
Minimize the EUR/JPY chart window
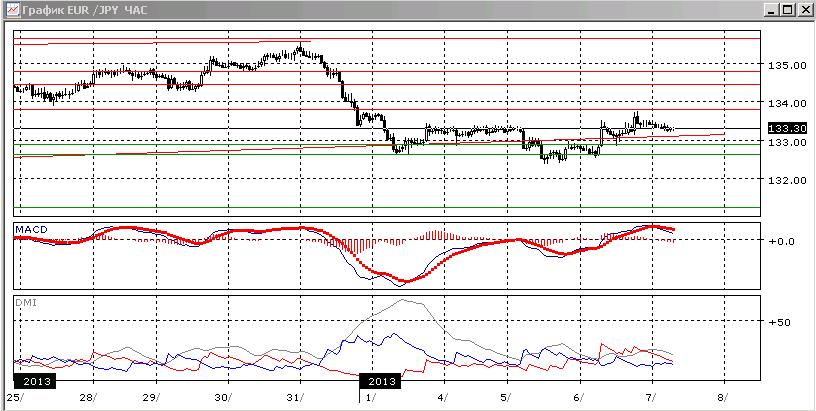click(x=772, y=9)
